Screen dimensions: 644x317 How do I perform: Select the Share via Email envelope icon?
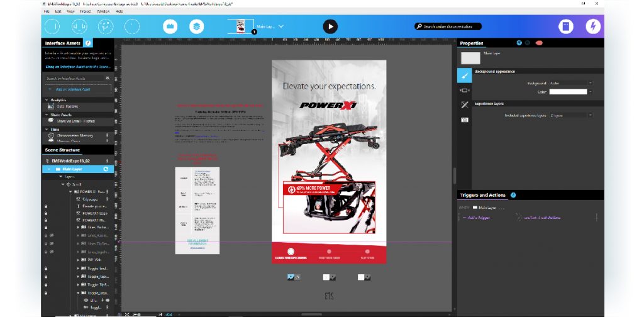click(x=51, y=121)
